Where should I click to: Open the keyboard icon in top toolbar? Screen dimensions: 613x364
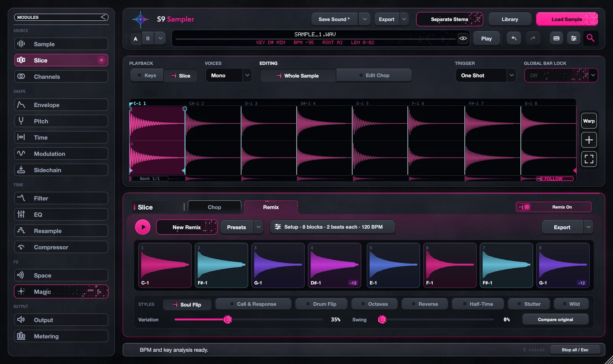556,38
